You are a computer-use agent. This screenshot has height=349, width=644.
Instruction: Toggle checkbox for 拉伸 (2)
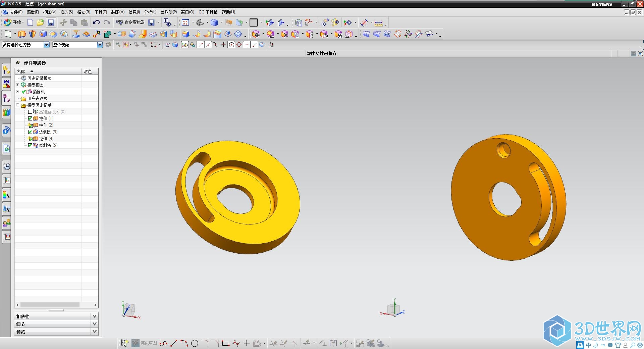pyautogui.click(x=30, y=125)
